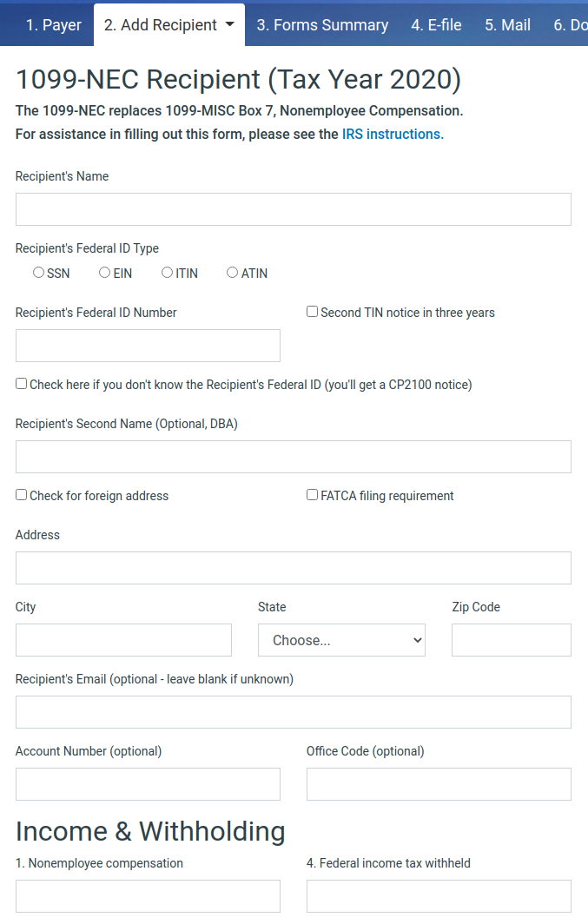
Task: Focus the Nonemployee compensation field
Action: [x=148, y=896]
